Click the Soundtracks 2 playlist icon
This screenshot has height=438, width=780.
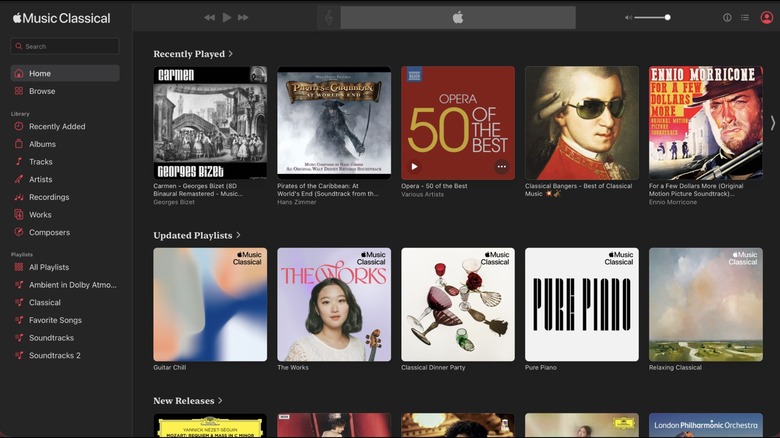[x=19, y=355]
